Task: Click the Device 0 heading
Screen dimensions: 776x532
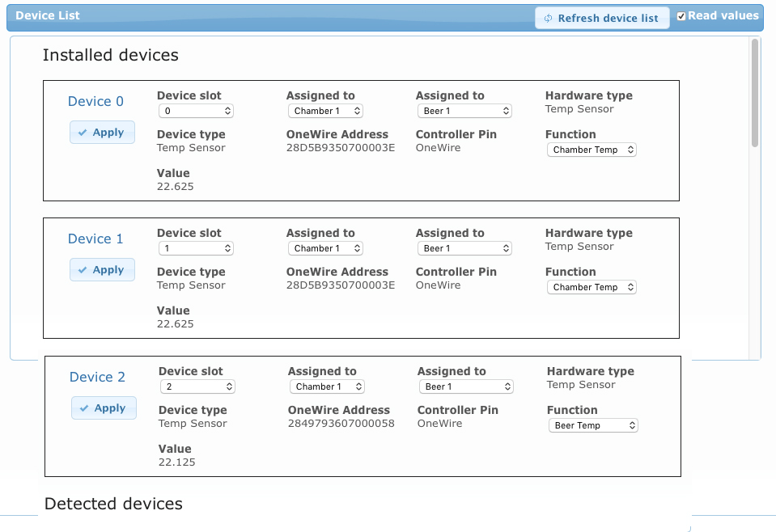Action: pos(95,101)
